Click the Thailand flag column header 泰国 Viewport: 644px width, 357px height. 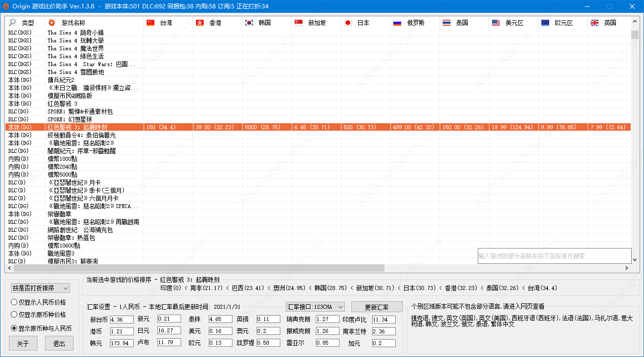(464, 23)
